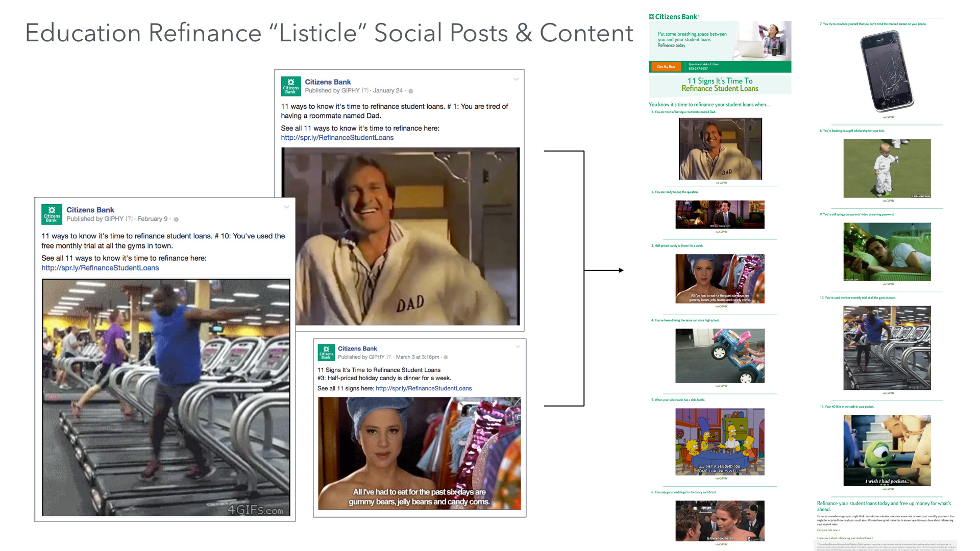The width and height of the screenshot is (980, 551).
Task: Click the treadmill dancing GIF in Facebook post
Action: coord(166,397)
